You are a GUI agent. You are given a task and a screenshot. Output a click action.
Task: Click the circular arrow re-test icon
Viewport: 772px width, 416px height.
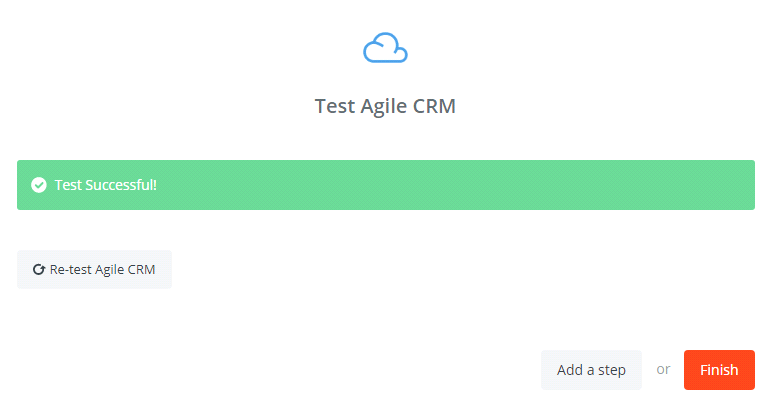(39, 270)
